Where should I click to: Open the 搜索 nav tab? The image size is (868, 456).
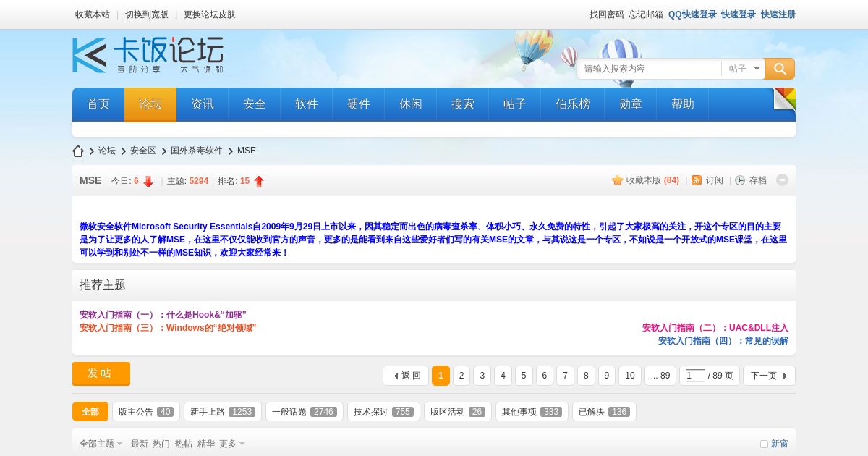[463, 104]
